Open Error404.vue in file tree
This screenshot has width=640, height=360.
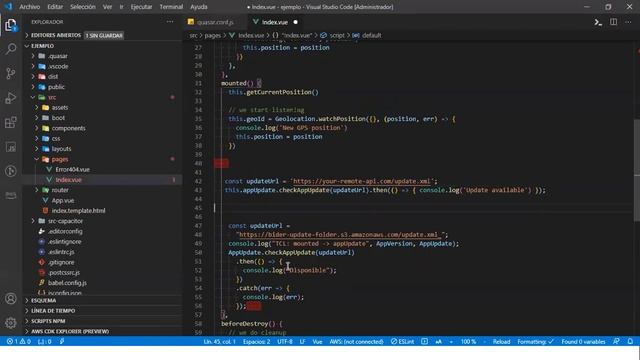point(72,169)
